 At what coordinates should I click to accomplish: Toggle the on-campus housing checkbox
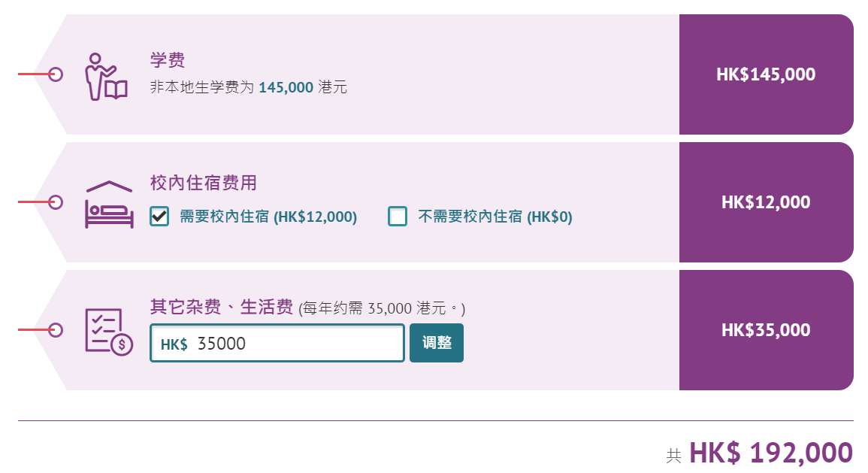click(x=159, y=217)
